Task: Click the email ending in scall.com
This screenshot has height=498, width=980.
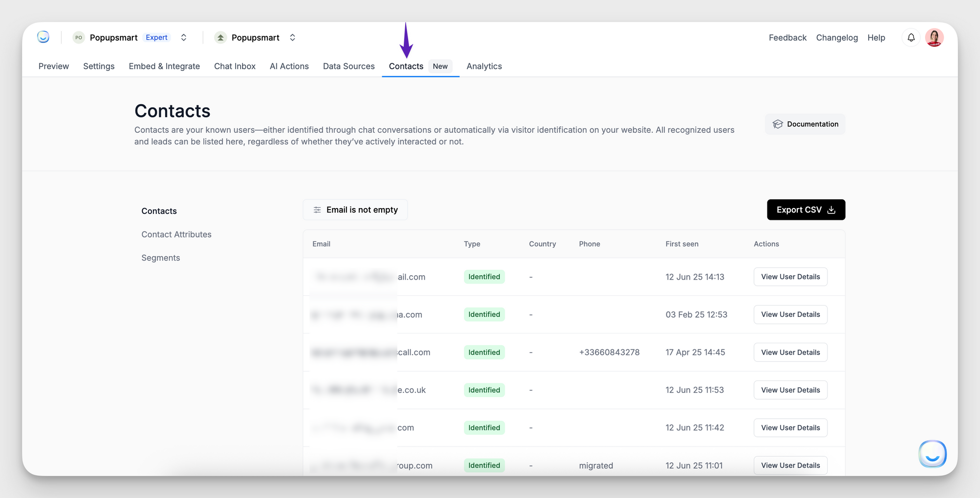Action: [371, 352]
